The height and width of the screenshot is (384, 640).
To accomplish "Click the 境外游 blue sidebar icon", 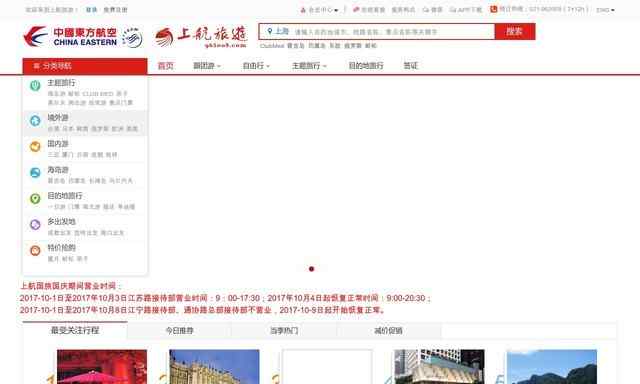I will (35, 120).
